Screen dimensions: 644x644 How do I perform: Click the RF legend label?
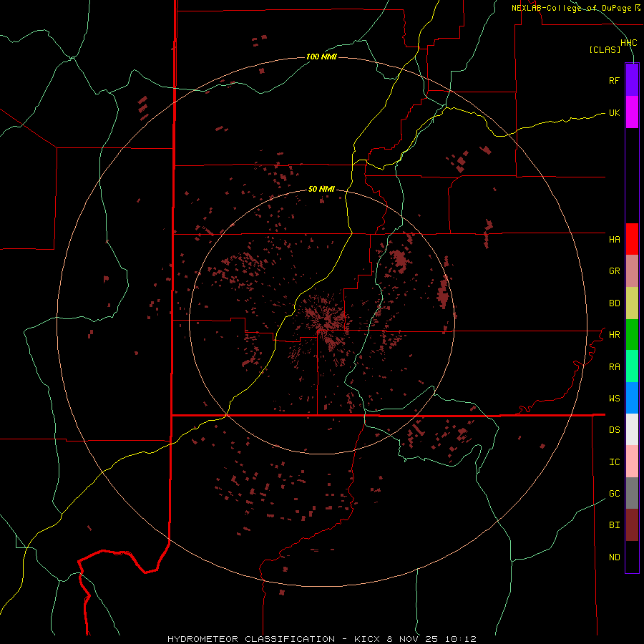click(614, 80)
